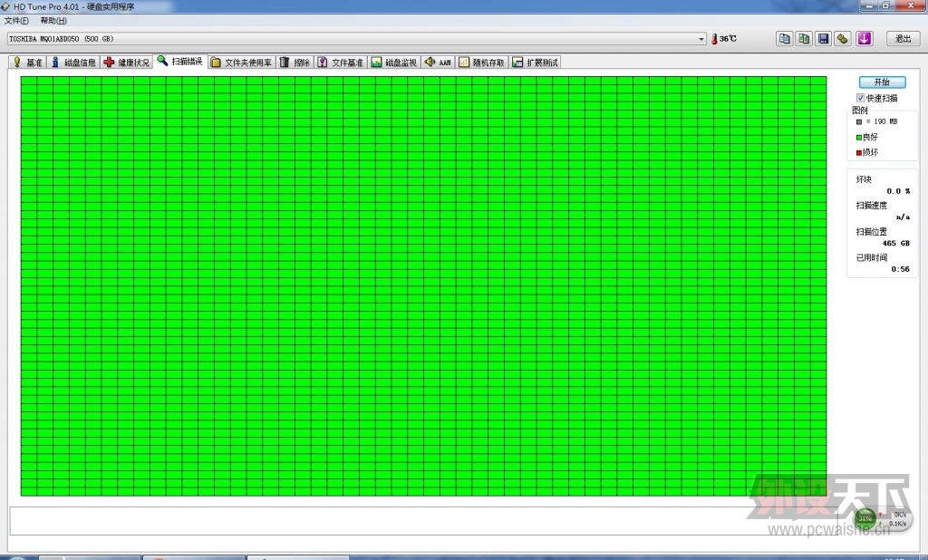Open the 文件夹使用率 tab

click(x=241, y=63)
